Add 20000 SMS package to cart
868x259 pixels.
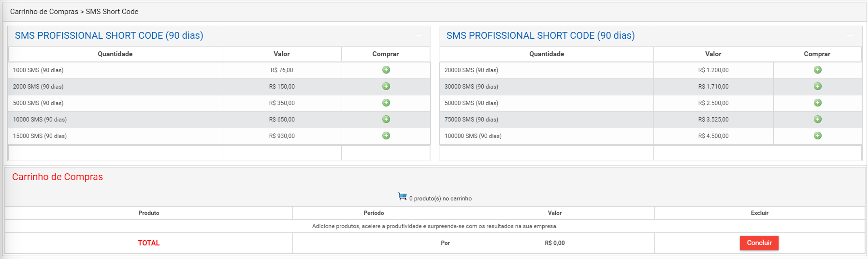(818, 70)
